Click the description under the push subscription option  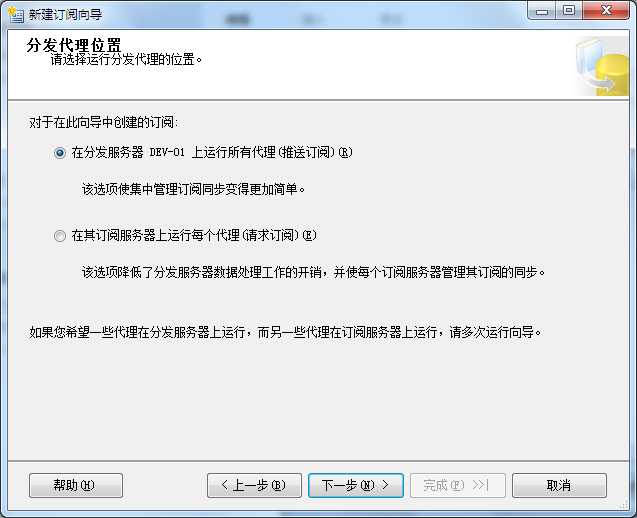tap(193, 189)
